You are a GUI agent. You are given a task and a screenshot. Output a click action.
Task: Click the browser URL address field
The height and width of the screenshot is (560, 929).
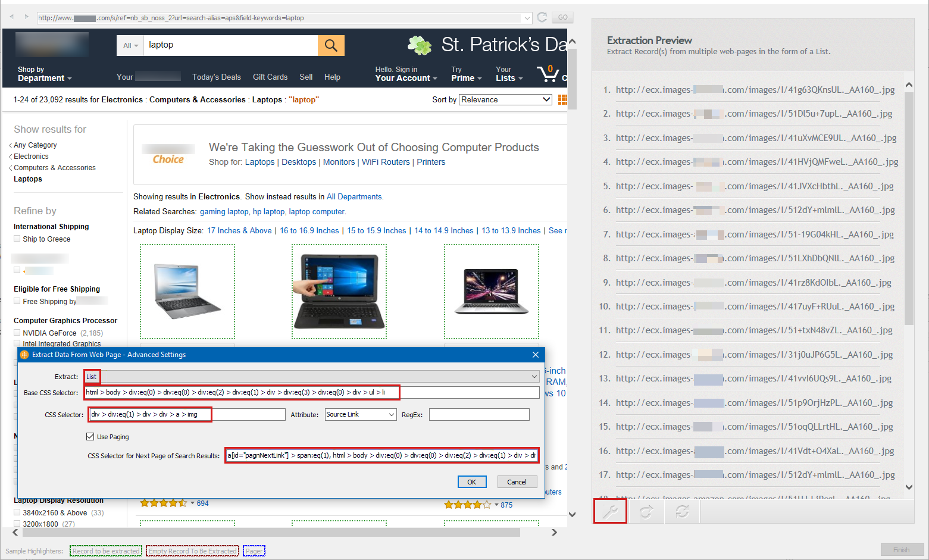click(280, 18)
